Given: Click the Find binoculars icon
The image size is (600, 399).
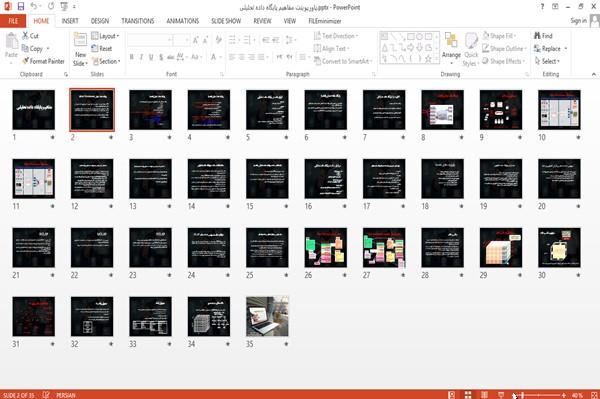Looking at the screenshot, I should (538, 36).
